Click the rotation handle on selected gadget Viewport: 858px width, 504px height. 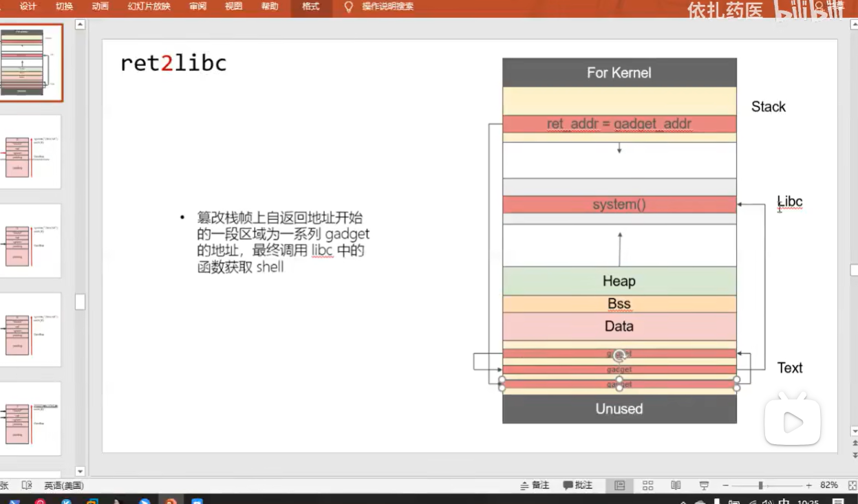[x=619, y=355]
